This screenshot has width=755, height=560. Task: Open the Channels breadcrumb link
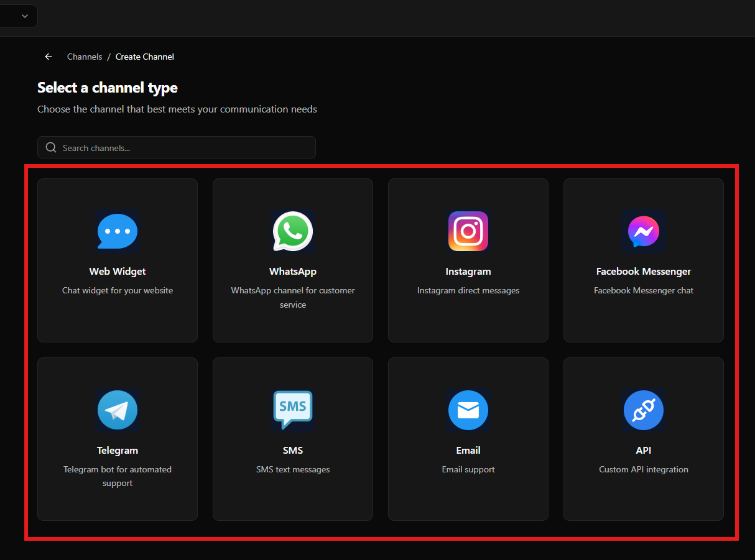pyautogui.click(x=85, y=57)
